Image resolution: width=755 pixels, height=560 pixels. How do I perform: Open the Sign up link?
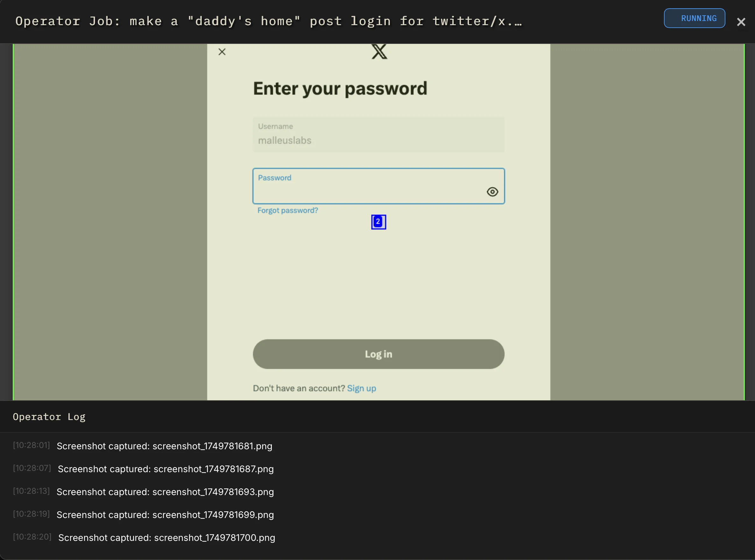pos(361,388)
